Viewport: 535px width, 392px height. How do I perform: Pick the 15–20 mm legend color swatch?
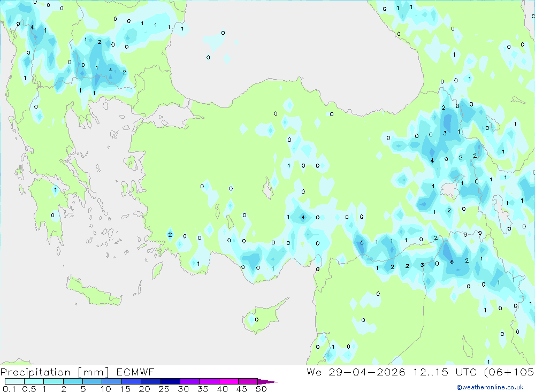tap(131, 381)
